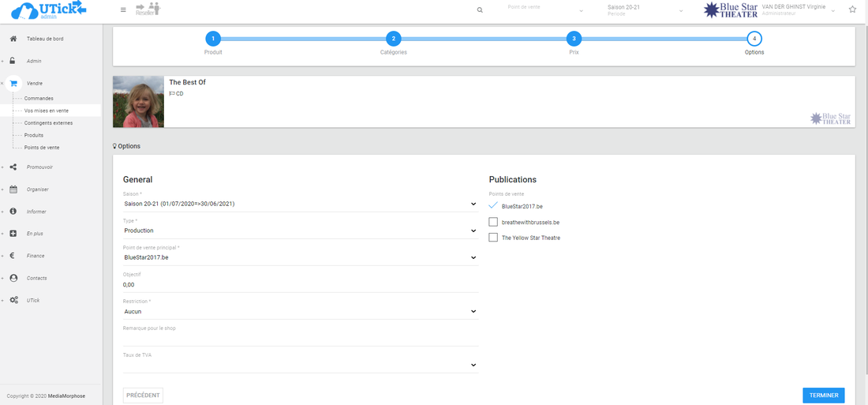868x405 pixels.
Task: Click the Objectif input field
Action: click(x=300, y=284)
